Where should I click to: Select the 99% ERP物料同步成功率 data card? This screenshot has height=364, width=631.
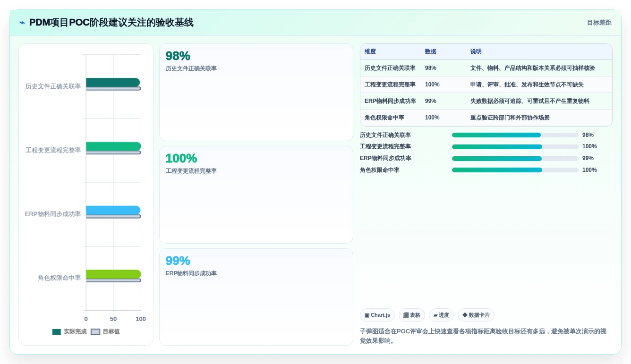tap(256, 297)
